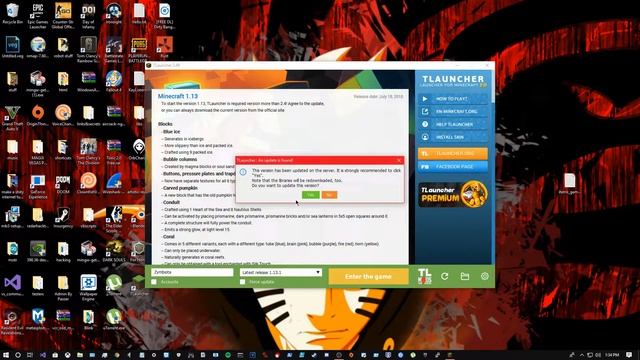Open the Origin desktop shortcut

click(38, 116)
